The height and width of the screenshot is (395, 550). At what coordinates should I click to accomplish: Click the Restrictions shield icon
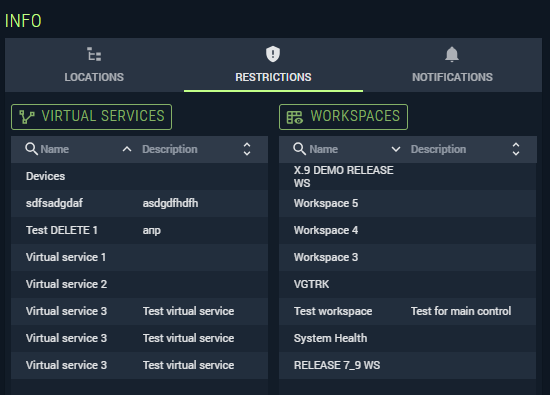(x=273, y=54)
